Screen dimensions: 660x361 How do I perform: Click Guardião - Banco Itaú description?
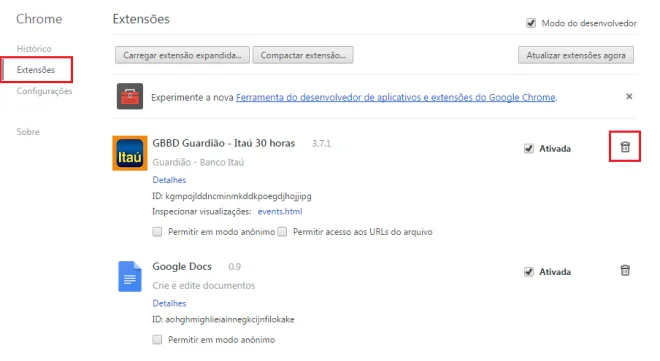tap(198, 162)
